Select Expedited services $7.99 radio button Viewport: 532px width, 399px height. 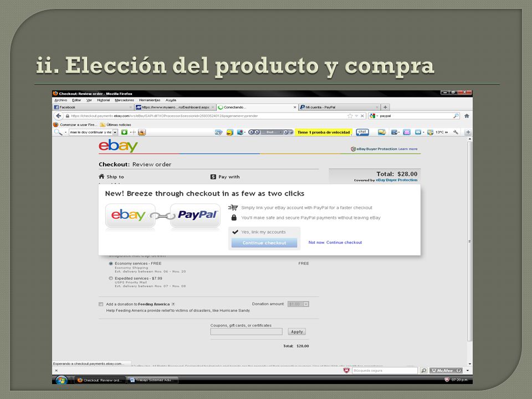click(111, 278)
